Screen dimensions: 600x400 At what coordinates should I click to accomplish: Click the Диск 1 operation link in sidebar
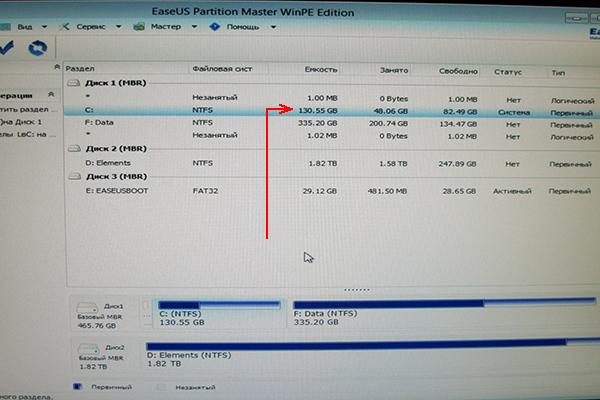[x=21, y=122]
